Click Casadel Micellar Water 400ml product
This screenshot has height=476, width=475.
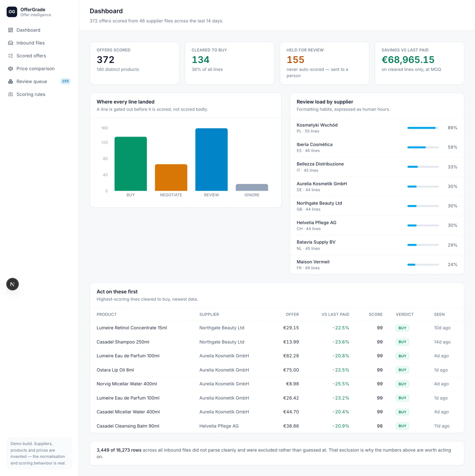128,412
